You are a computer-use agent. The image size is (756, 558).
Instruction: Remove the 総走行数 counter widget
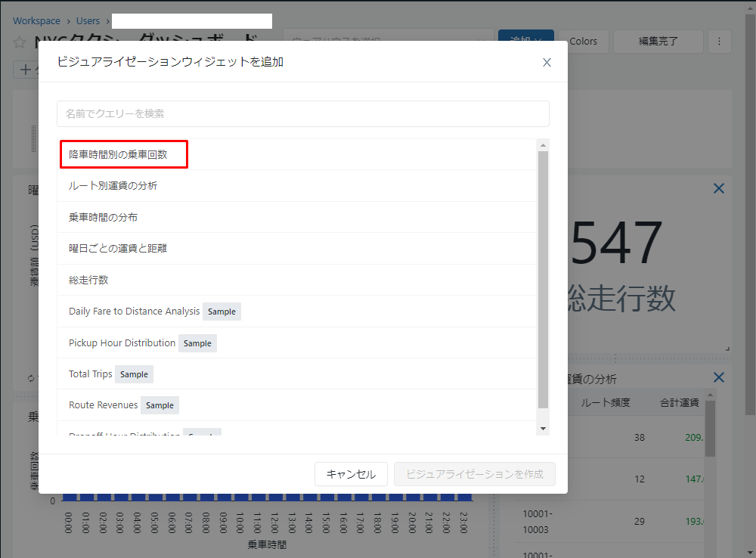(719, 188)
